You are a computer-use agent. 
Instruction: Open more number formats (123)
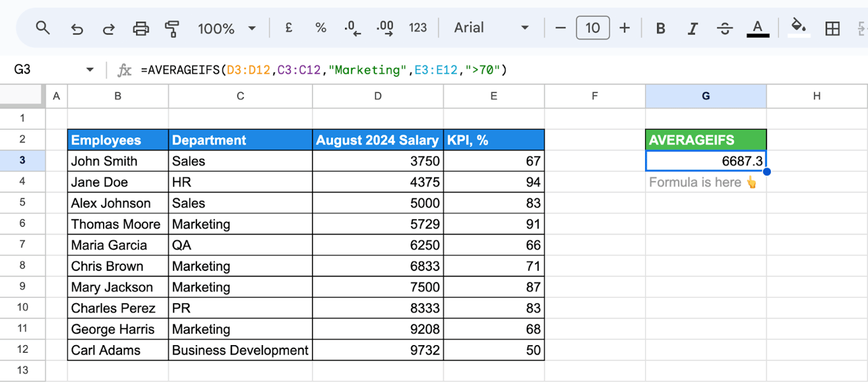(417, 28)
